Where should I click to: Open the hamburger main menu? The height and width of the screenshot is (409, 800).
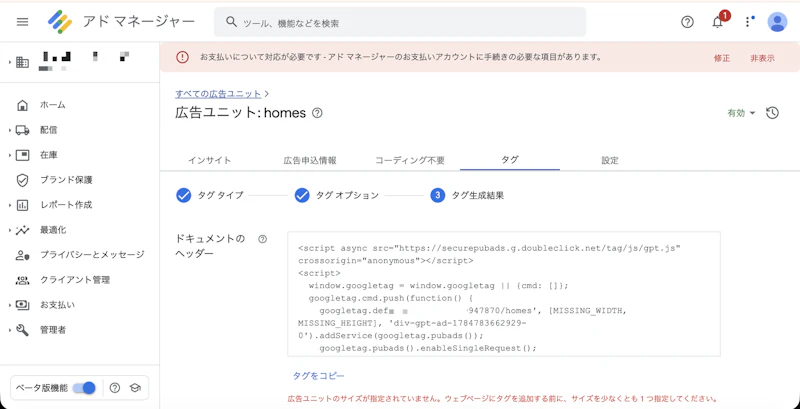22,22
